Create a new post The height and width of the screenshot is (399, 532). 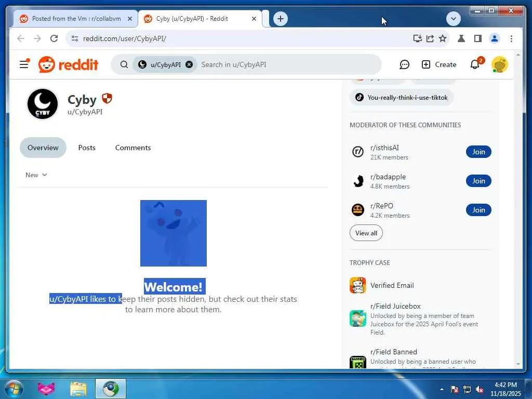(x=438, y=64)
